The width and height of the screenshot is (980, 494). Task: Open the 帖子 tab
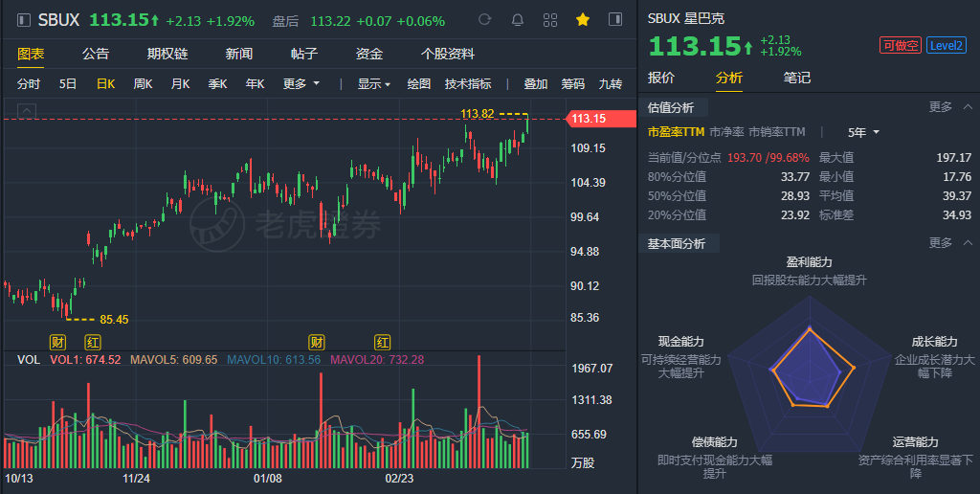303,54
